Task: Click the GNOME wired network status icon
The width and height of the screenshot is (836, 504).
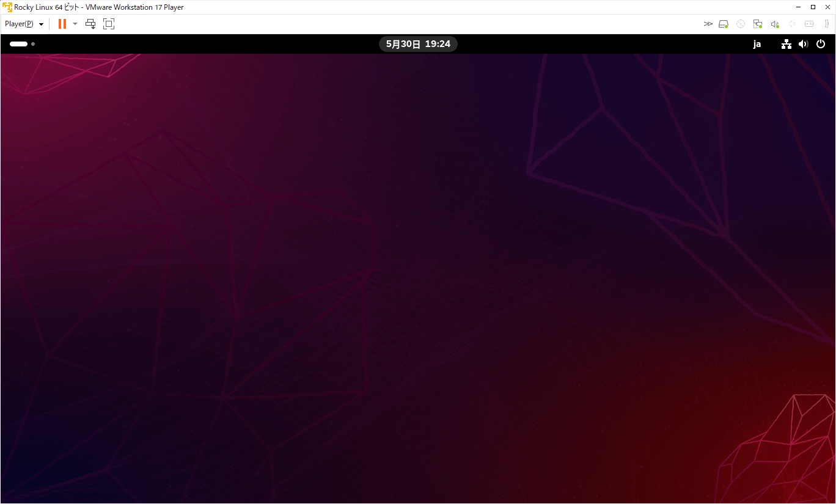Action: click(787, 44)
